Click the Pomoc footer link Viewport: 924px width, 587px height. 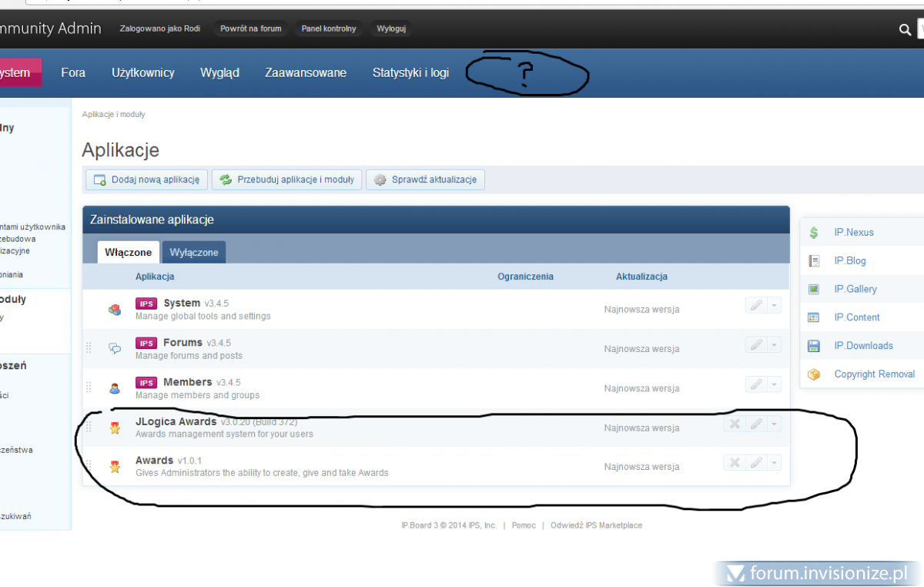[x=524, y=525]
